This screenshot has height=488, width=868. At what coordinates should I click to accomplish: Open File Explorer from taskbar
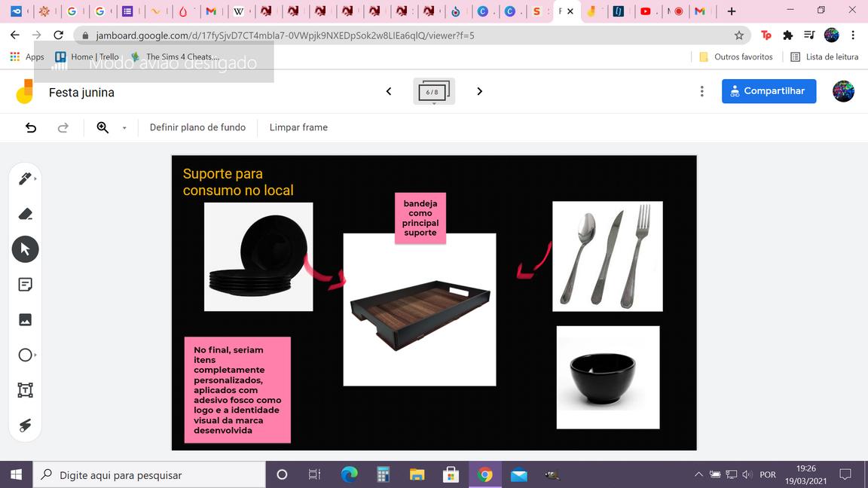tap(417, 474)
